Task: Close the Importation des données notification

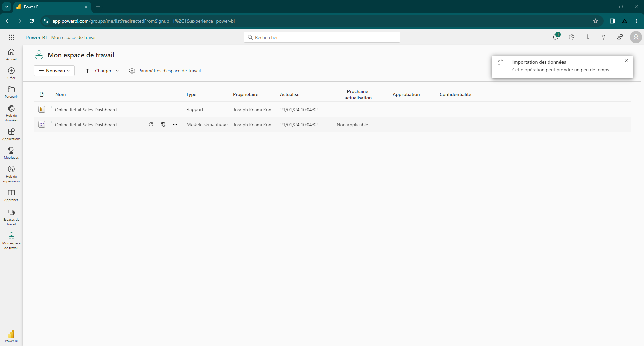Action: (627, 61)
